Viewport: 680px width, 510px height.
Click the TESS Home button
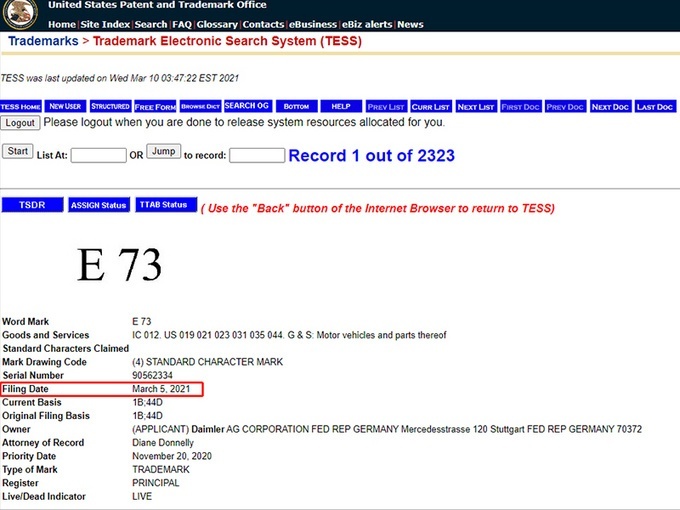coord(21,107)
